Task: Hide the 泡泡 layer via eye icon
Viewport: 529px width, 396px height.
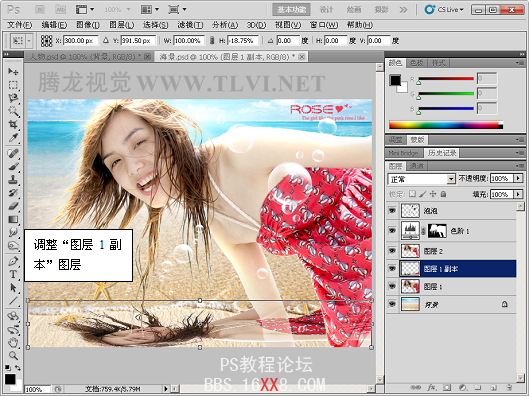Action: 392,210
